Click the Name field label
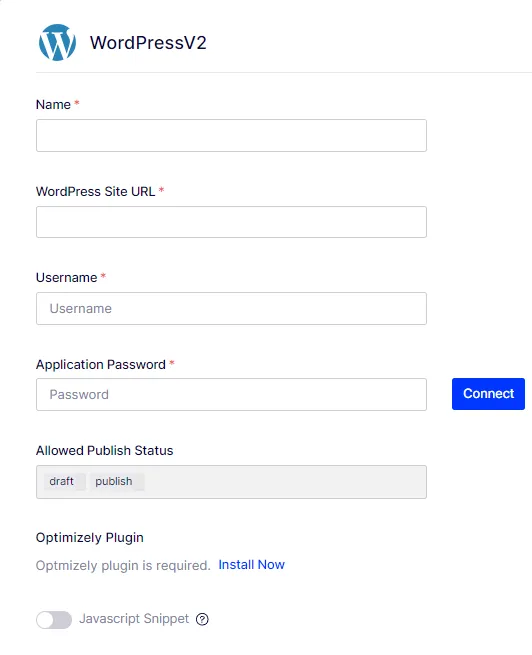This screenshot has width=532, height=655. coord(53,104)
